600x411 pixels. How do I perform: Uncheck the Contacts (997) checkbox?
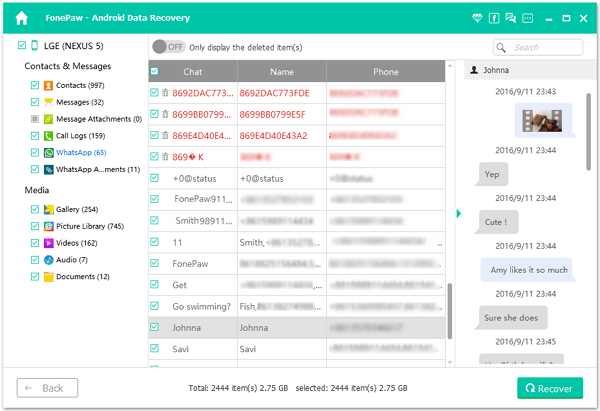[35, 85]
